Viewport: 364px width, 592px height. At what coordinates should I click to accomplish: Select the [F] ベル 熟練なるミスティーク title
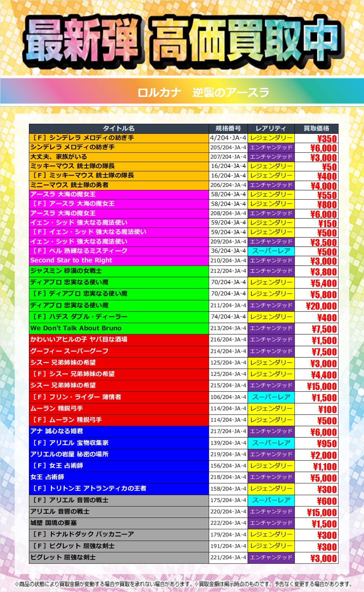(x=80, y=251)
